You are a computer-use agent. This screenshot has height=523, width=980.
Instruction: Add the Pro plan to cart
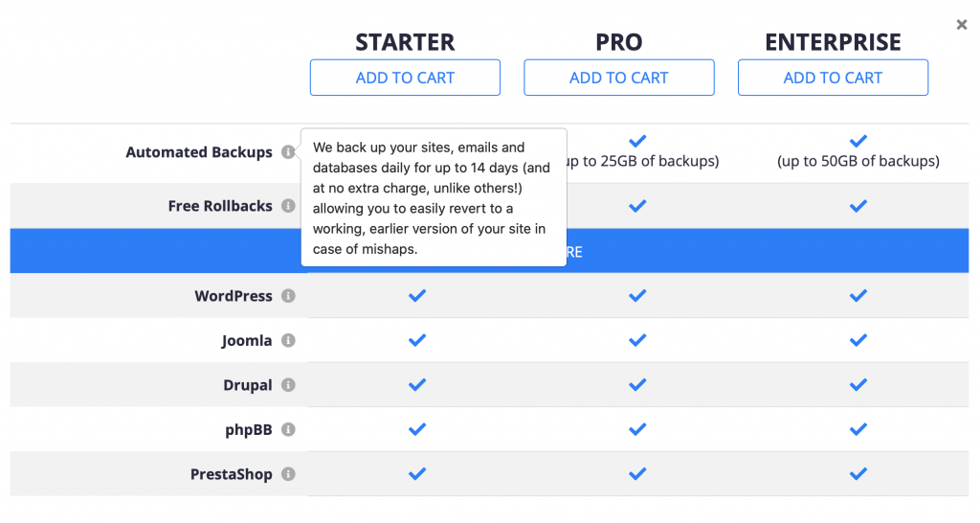coord(618,78)
